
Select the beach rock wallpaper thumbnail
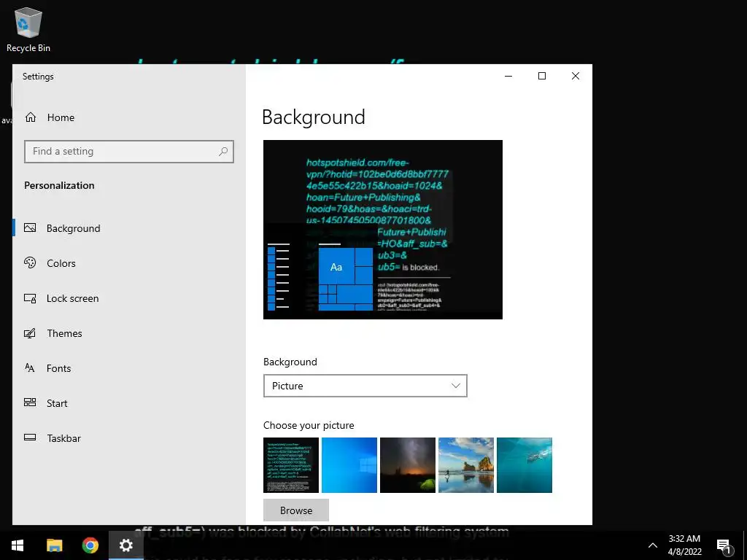point(466,465)
